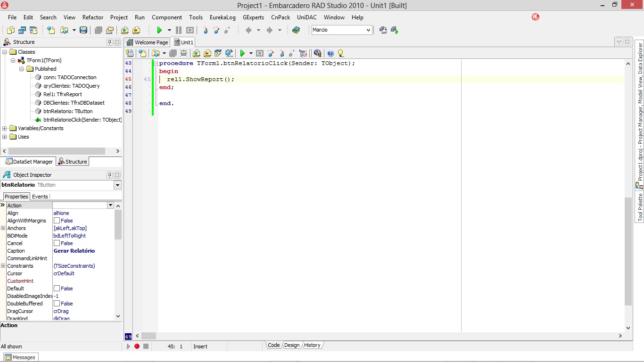Select qryClientes: TADOQuery in Structure tree

point(72,86)
